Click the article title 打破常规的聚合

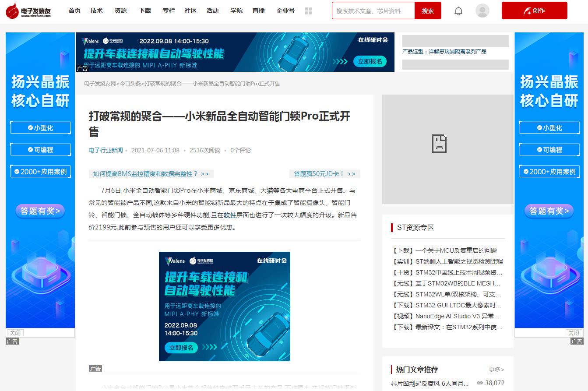tap(219, 124)
